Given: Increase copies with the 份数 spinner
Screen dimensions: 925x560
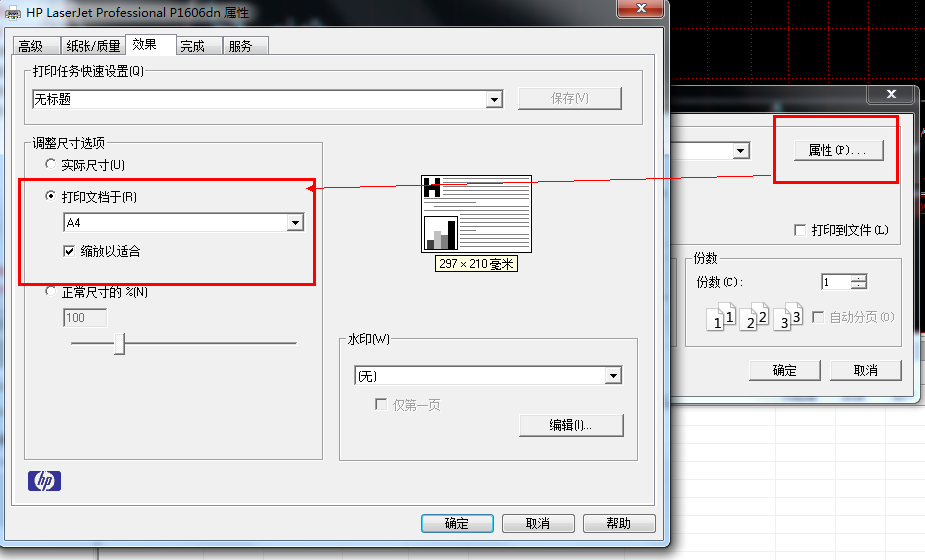Looking at the screenshot, I should pyautogui.click(x=858, y=278).
